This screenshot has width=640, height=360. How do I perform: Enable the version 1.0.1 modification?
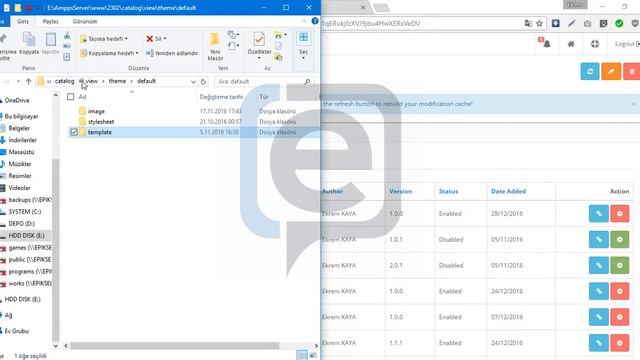[x=620, y=240]
